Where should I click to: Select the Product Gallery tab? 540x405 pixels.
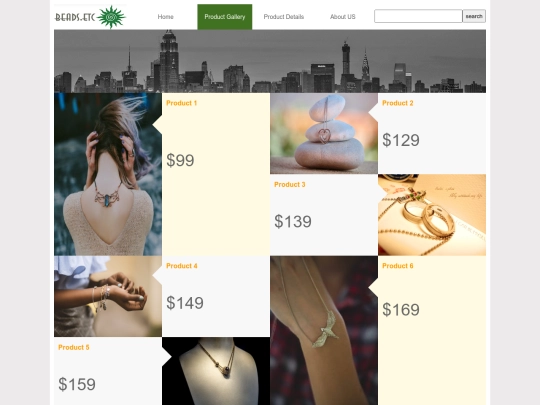point(225,17)
